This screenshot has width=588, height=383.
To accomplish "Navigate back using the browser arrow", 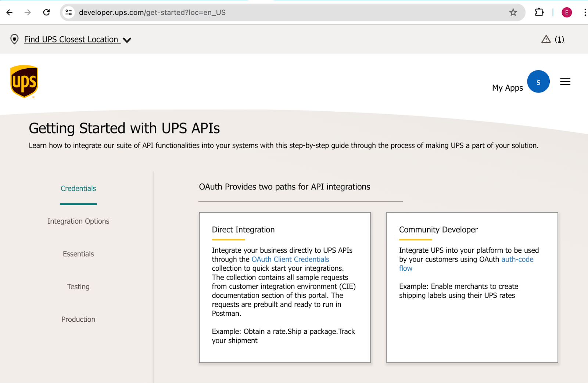I will tap(9, 12).
